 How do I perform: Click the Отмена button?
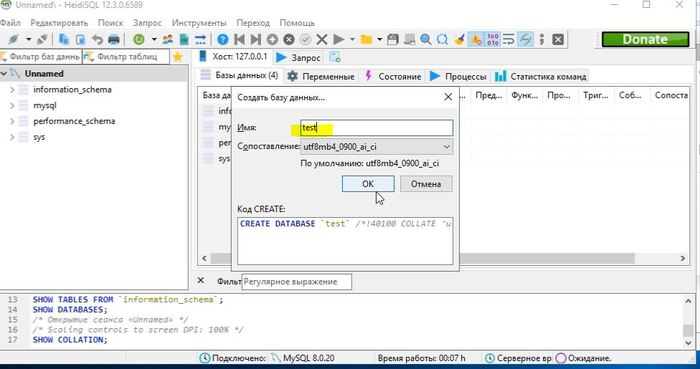(x=426, y=184)
